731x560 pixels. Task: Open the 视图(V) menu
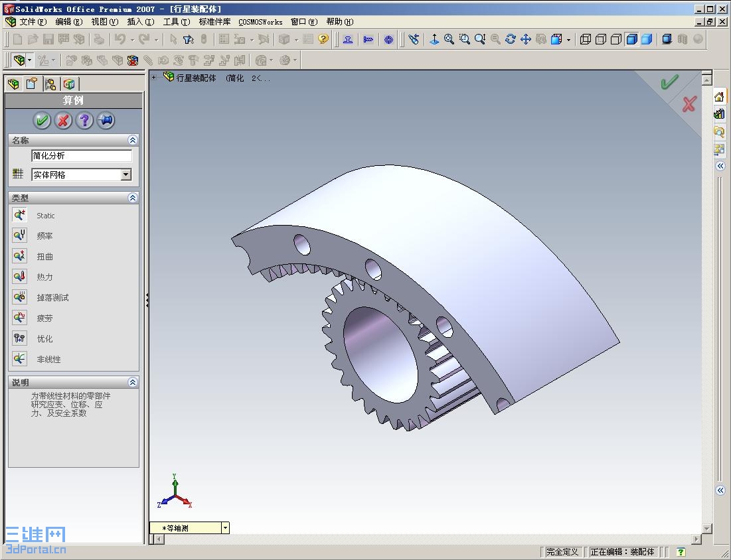[x=105, y=22]
